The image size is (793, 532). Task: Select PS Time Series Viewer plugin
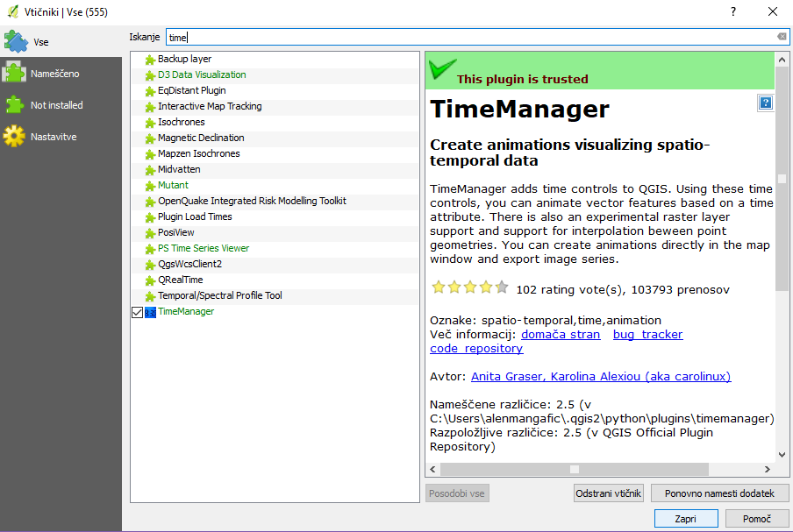[x=275, y=248]
